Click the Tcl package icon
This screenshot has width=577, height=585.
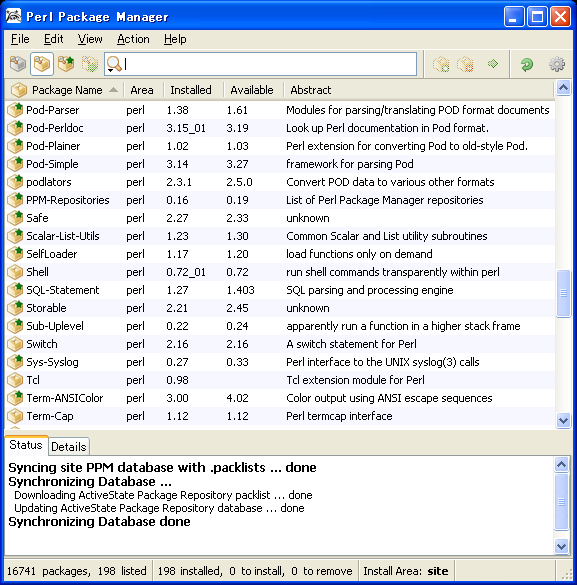15,380
